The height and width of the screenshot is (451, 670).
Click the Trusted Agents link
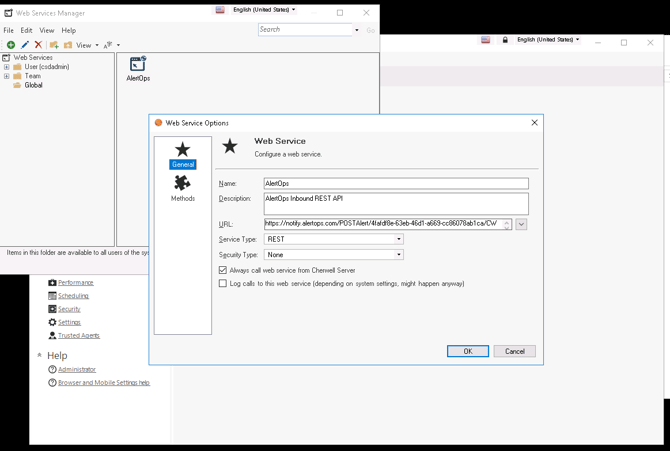point(79,336)
